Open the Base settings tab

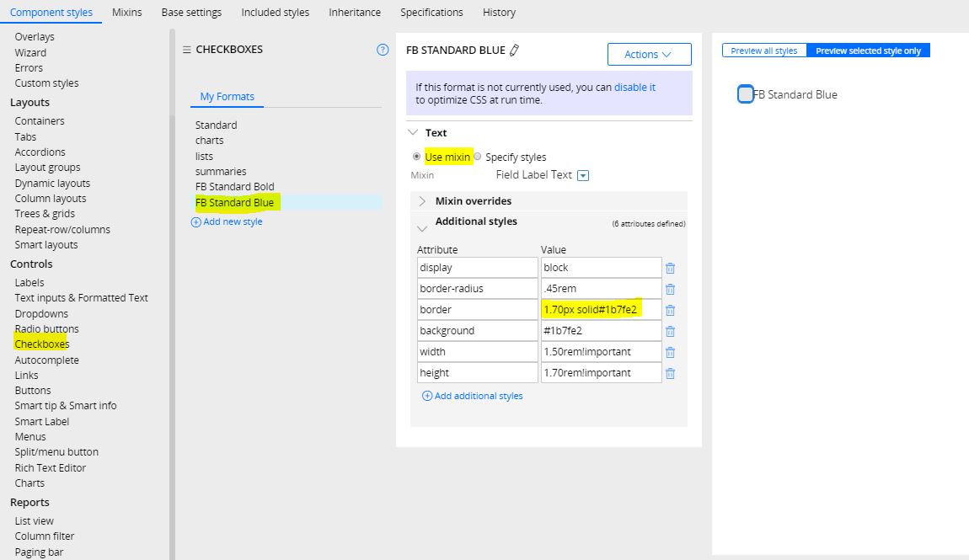[190, 12]
